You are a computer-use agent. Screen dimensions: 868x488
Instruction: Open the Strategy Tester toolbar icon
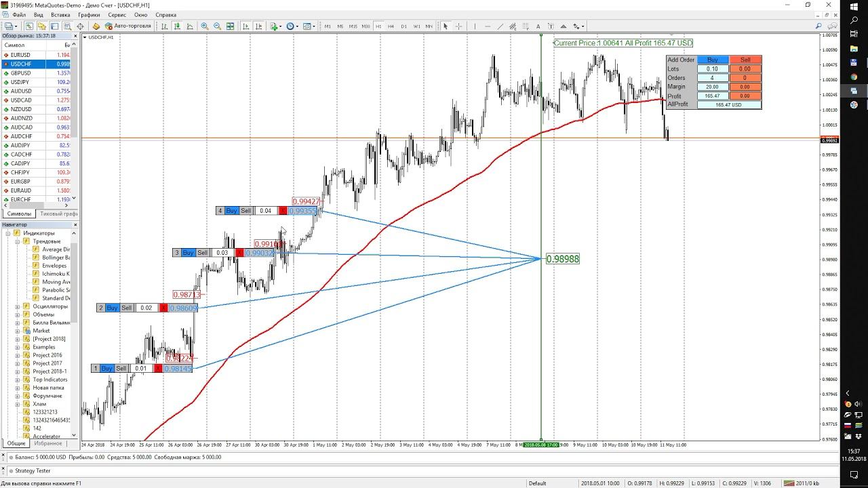point(68,26)
